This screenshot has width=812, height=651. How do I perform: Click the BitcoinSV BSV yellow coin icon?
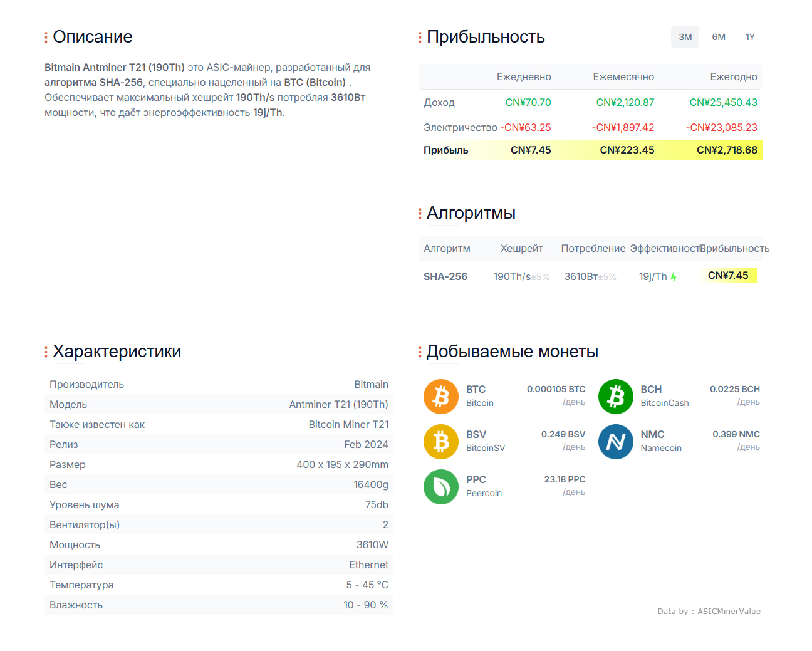[441, 442]
